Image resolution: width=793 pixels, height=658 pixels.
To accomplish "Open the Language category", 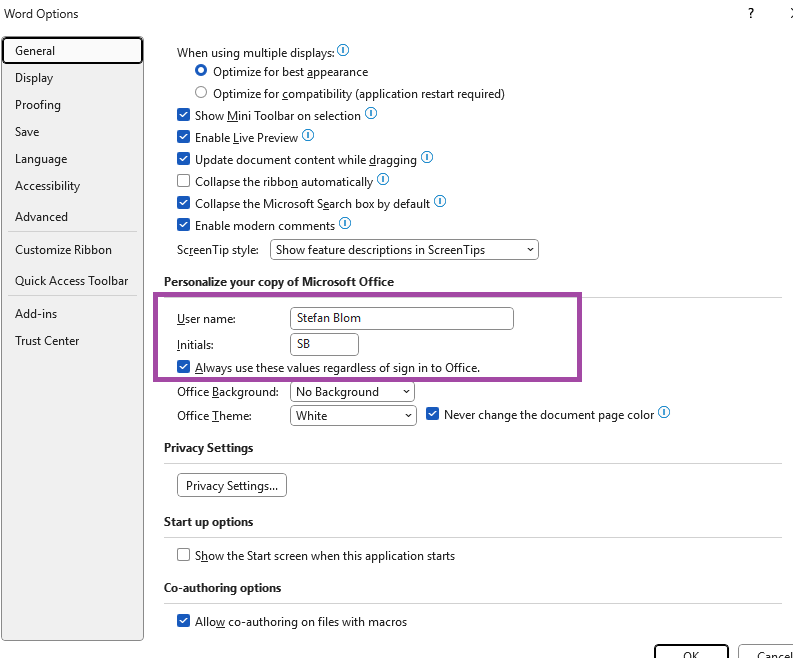I will (73, 159).
